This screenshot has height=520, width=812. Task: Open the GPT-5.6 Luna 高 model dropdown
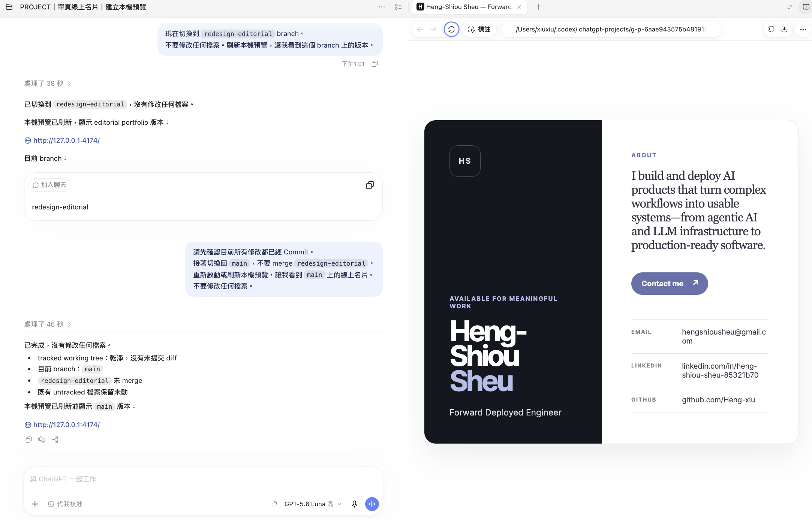pos(313,504)
